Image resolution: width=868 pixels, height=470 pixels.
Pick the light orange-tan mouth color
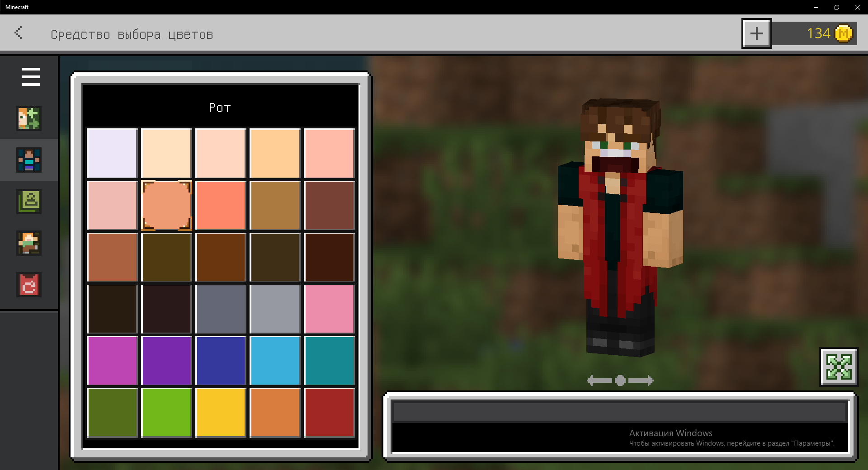pyautogui.click(x=275, y=153)
